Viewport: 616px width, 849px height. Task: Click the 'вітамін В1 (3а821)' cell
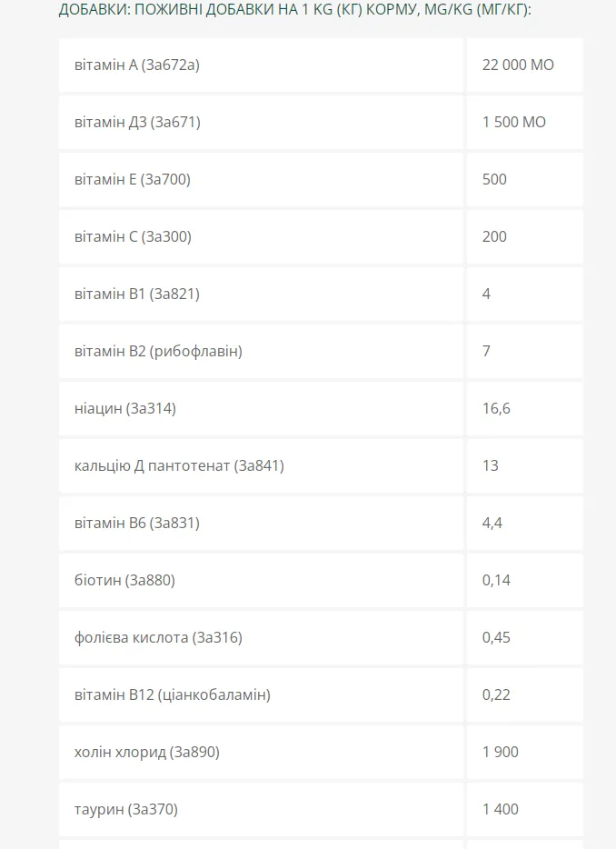262,294
